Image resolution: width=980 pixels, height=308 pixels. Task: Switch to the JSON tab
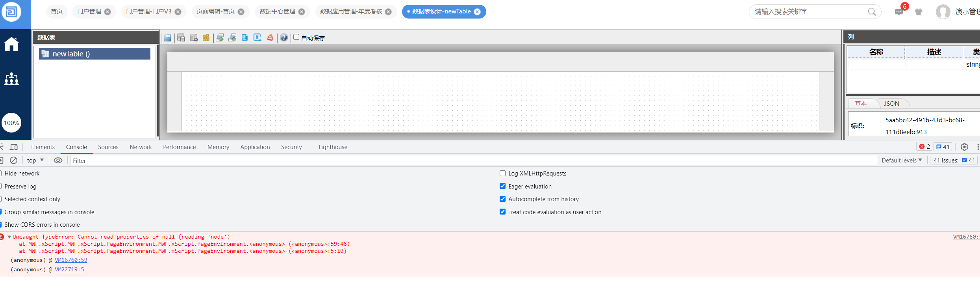click(x=891, y=104)
